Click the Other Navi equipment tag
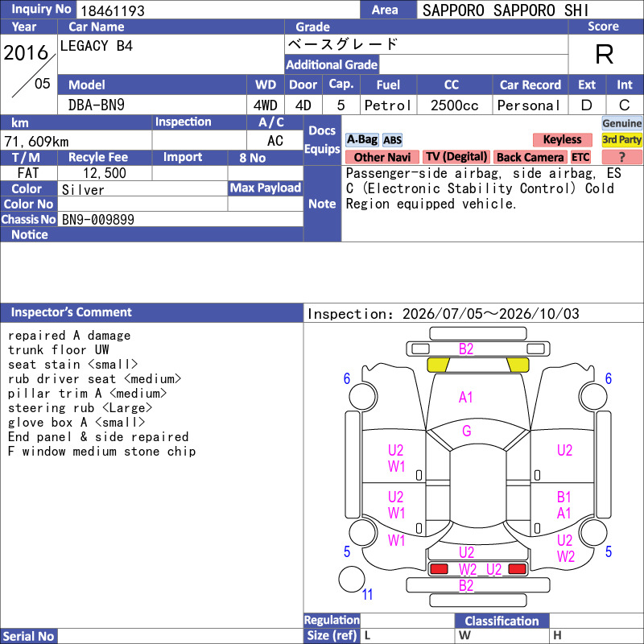 [382, 157]
